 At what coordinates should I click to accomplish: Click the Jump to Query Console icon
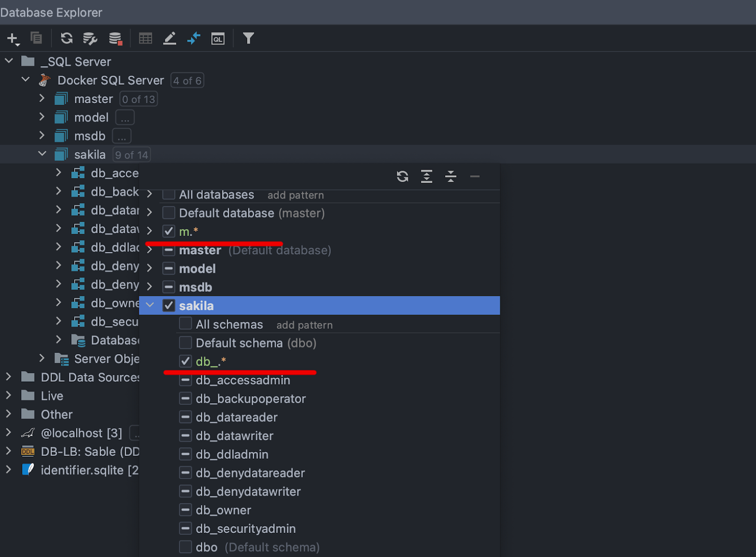(218, 38)
